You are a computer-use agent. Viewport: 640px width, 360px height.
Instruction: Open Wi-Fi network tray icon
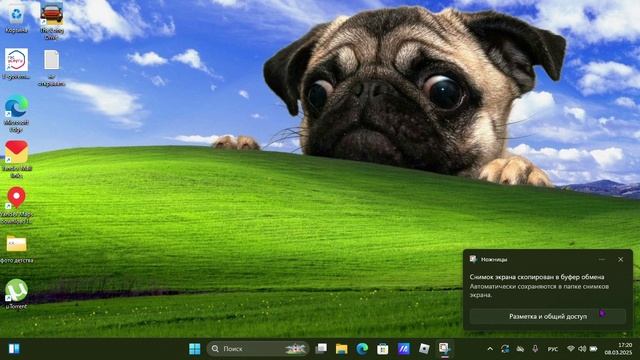coord(571,349)
